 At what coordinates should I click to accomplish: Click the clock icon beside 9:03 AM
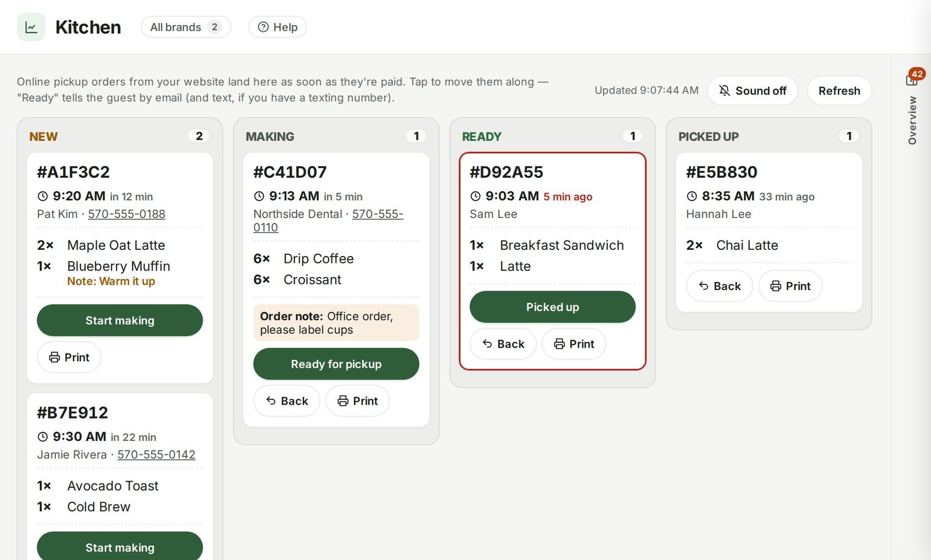(475, 196)
